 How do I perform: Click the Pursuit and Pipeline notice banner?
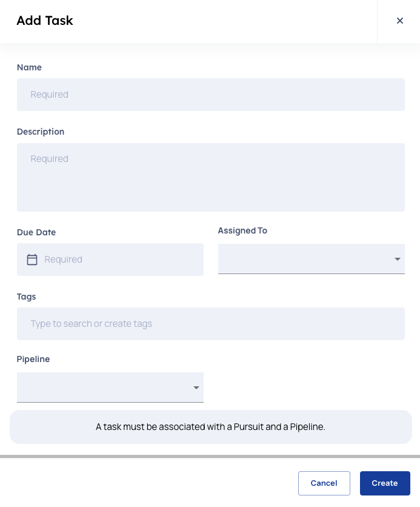[211, 427]
